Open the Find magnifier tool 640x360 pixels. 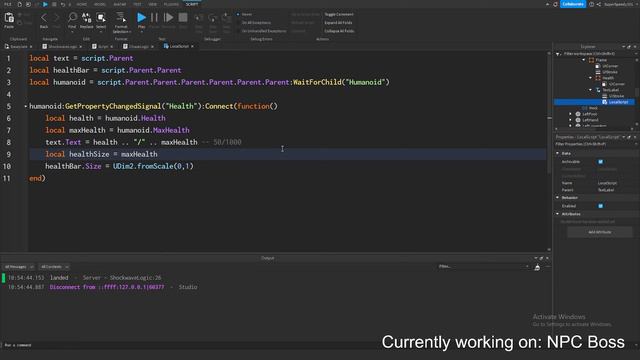pyautogui.click(x=72, y=17)
